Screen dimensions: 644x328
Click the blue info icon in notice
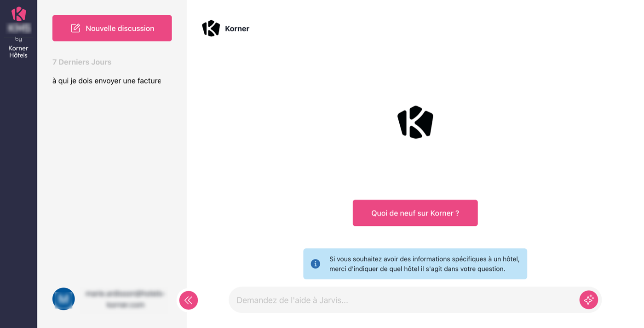pyautogui.click(x=316, y=264)
